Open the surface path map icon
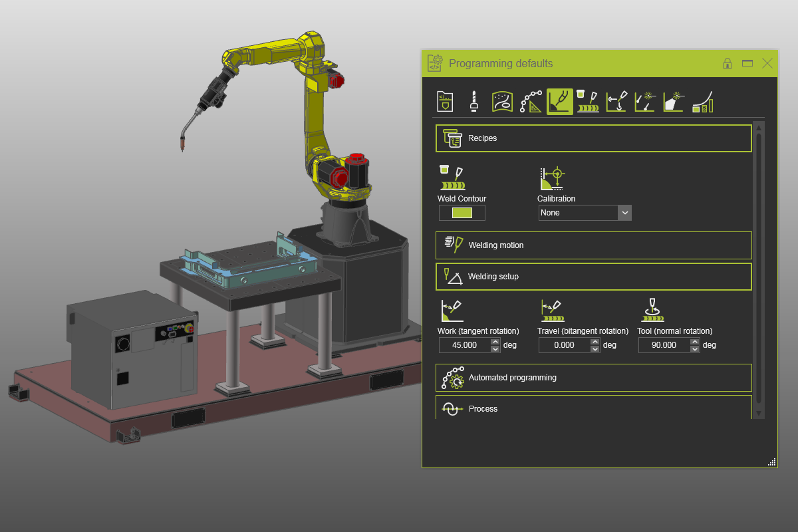 (x=503, y=102)
